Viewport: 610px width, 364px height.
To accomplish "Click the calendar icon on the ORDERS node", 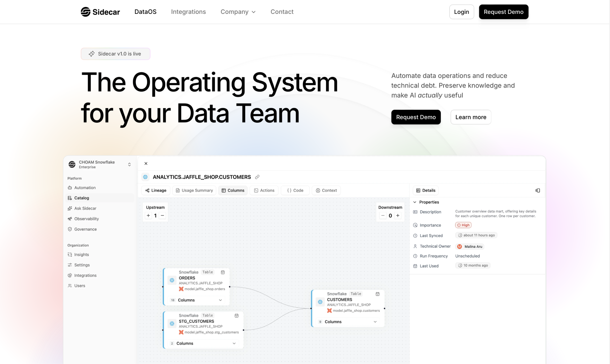I will (223, 272).
